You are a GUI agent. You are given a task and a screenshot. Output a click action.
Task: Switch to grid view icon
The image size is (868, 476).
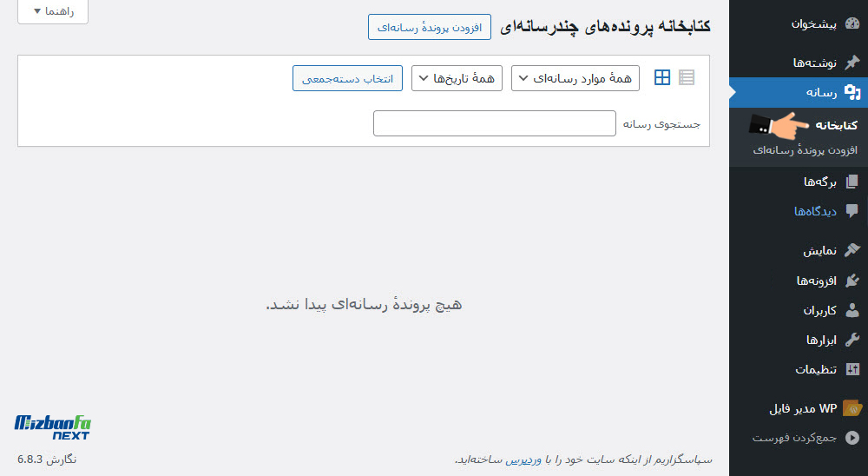[662, 77]
